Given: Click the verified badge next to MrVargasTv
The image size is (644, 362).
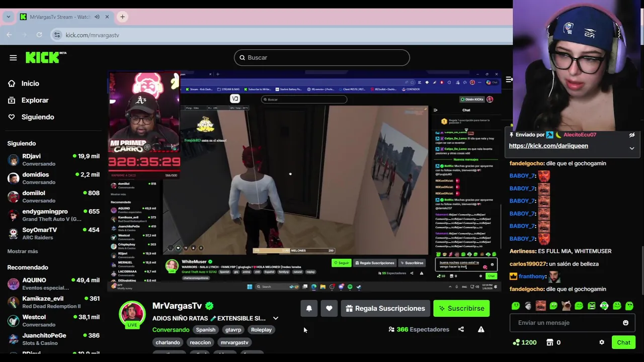Looking at the screenshot, I should click(x=209, y=306).
